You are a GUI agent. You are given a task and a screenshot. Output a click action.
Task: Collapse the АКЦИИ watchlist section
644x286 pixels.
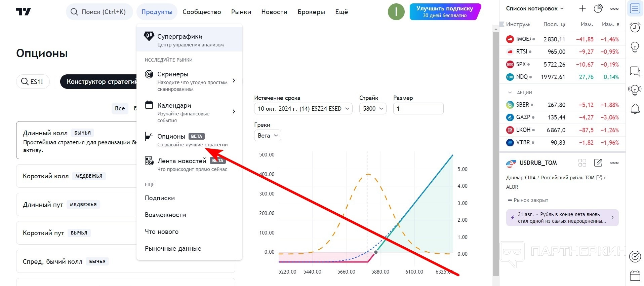(510, 93)
